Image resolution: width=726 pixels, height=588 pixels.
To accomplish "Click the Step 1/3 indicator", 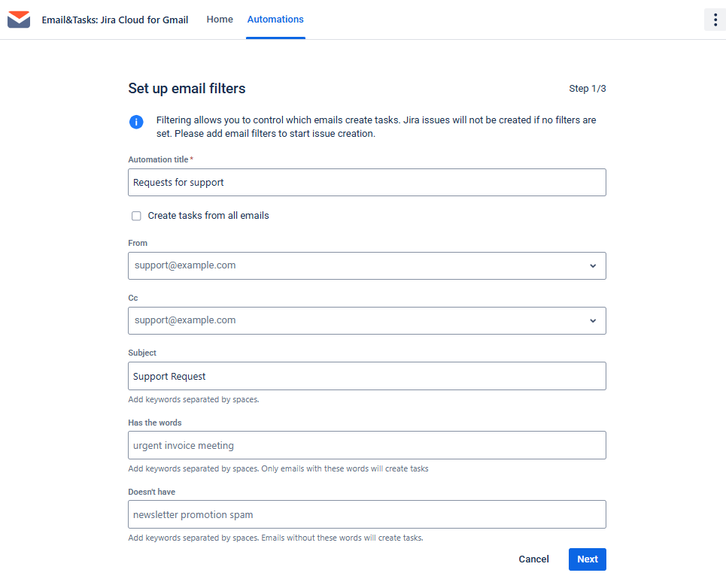I will [x=588, y=89].
